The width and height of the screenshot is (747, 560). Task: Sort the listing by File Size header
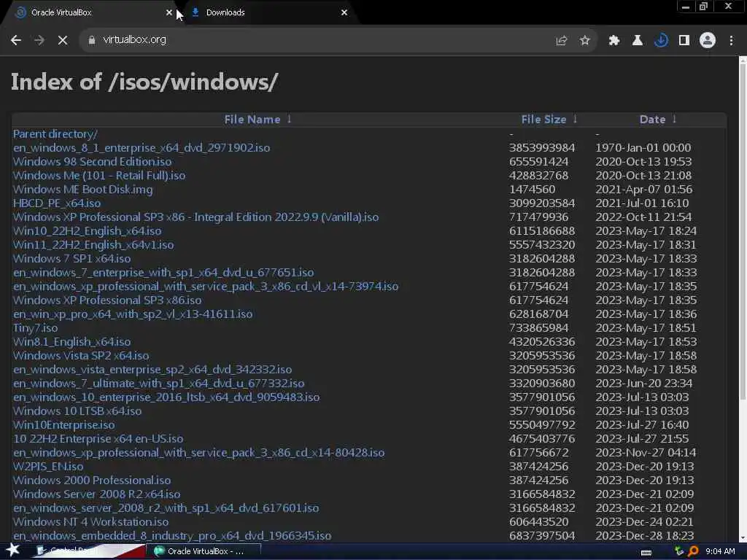[x=543, y=120]
